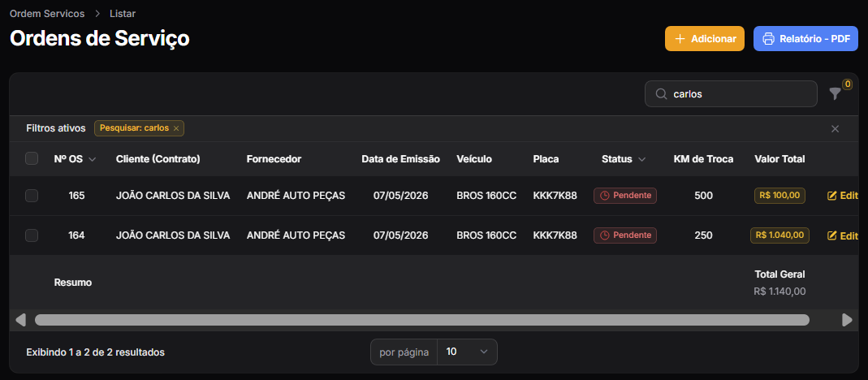The image size is (868, 380).
Task: Click the edit icon for OS 164
Action: pyautogui.click(x=831, y=235)
